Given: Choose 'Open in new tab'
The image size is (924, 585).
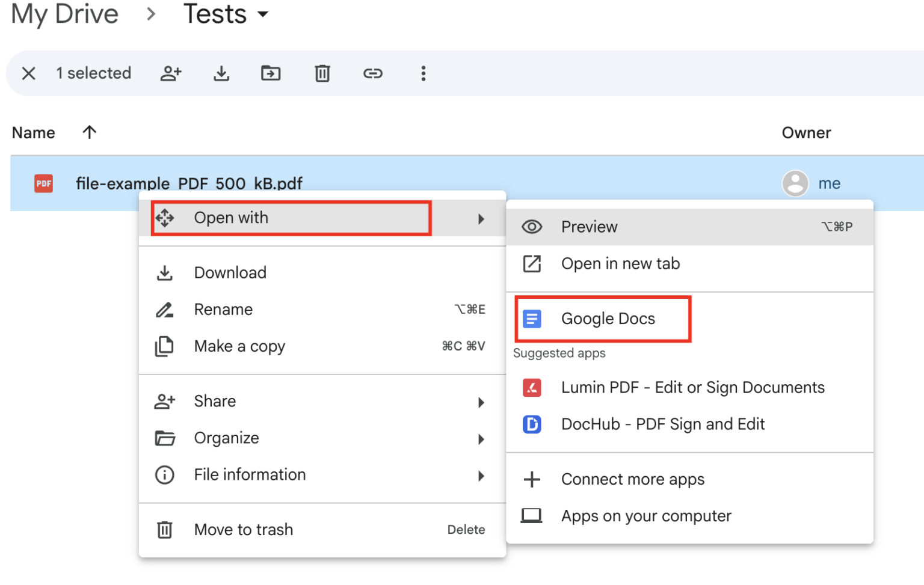Looking at the screenshot, I should [620, 263].
